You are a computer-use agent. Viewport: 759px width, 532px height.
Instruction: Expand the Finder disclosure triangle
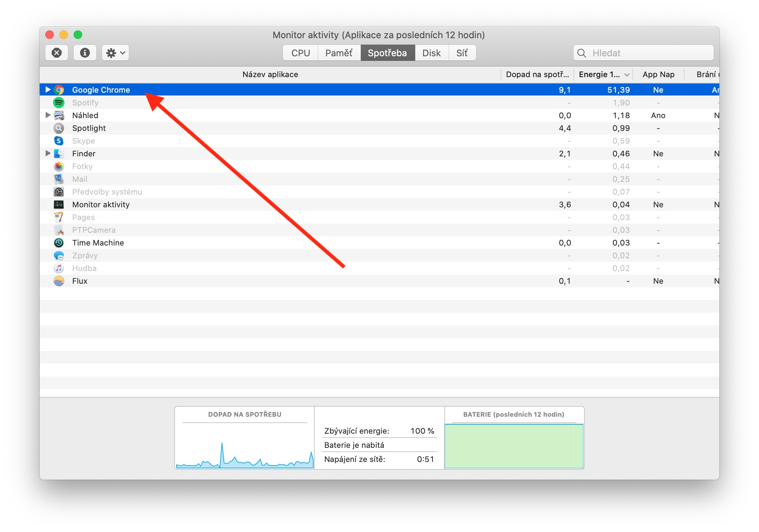pos(48,154)
